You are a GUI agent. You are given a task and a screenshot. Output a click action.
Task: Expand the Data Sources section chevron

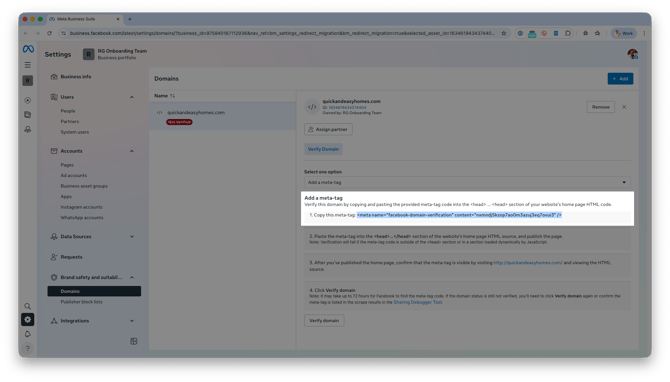coord(132,236)
